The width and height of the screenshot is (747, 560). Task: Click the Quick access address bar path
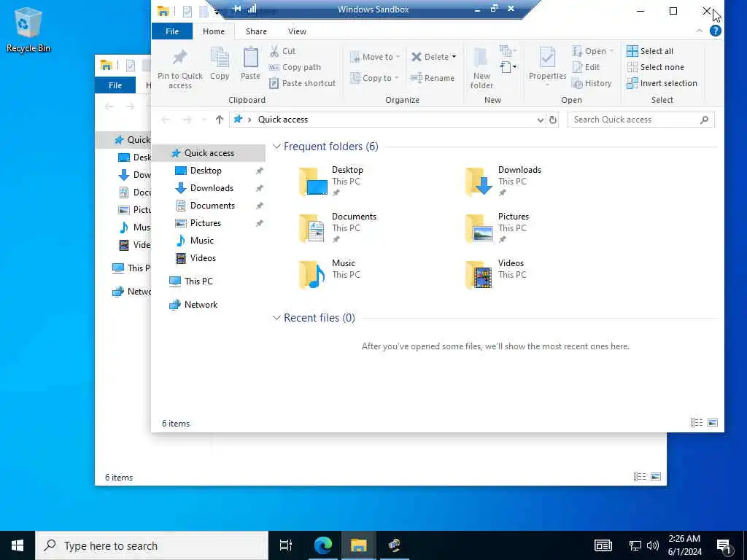[283, 120]
